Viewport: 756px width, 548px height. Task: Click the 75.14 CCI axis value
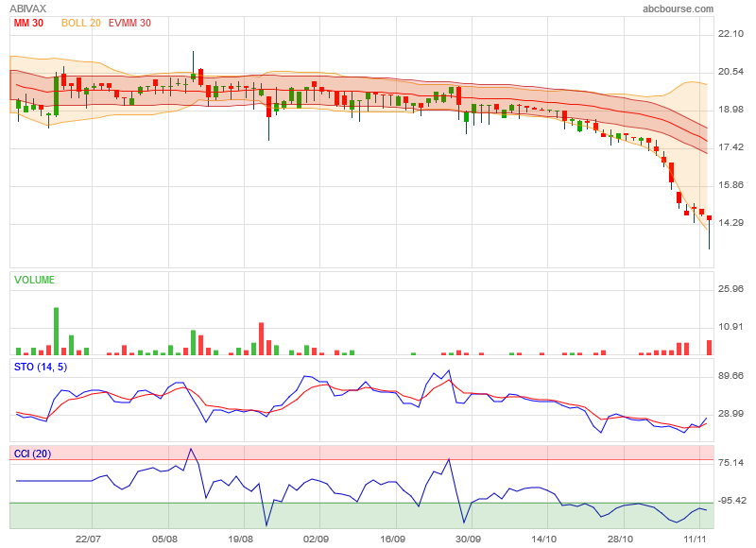(730, 462)
